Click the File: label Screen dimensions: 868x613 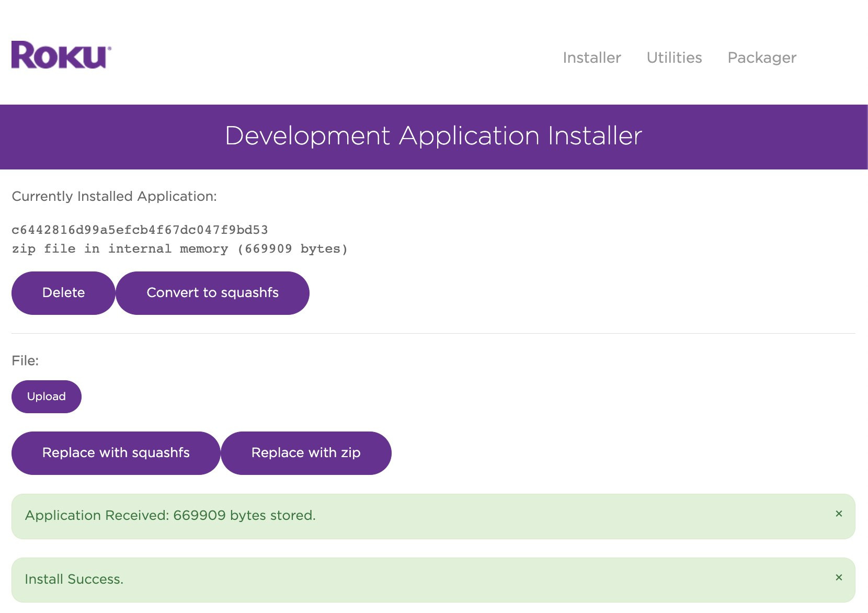point(25,361)
